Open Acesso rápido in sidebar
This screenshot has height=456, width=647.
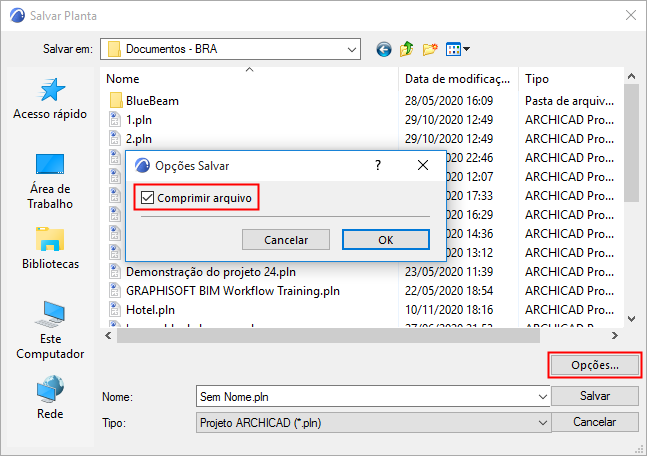click(x=50, y=99)
